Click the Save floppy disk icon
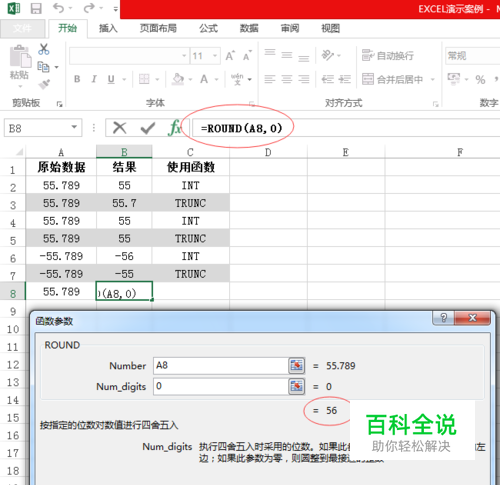 point(36,8)
